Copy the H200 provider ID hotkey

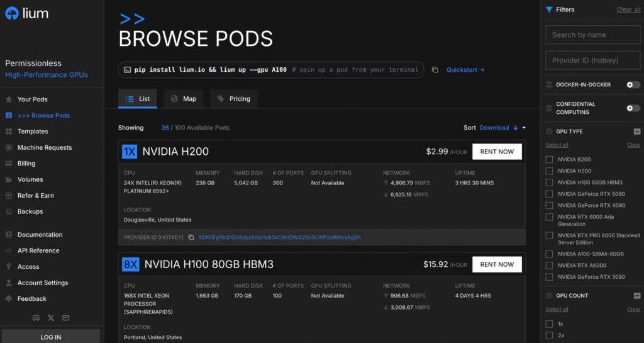click(x=191, y=237)
